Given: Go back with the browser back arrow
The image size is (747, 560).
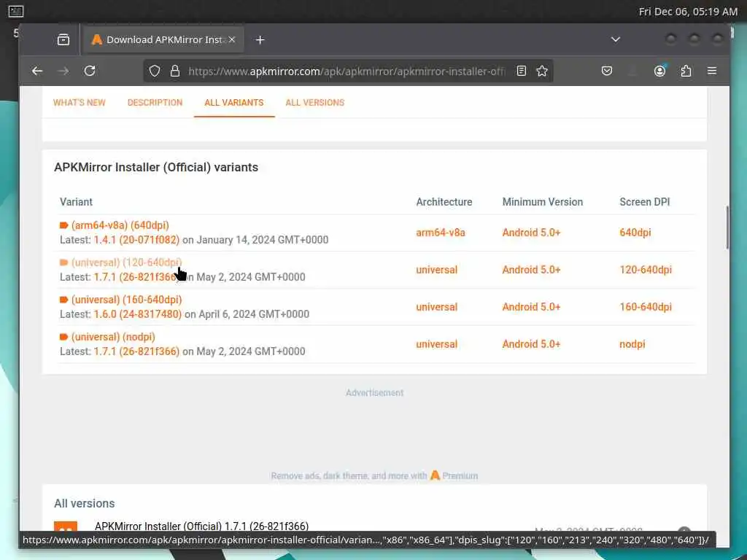Looking at the screenshot, I should pos(37,71).
